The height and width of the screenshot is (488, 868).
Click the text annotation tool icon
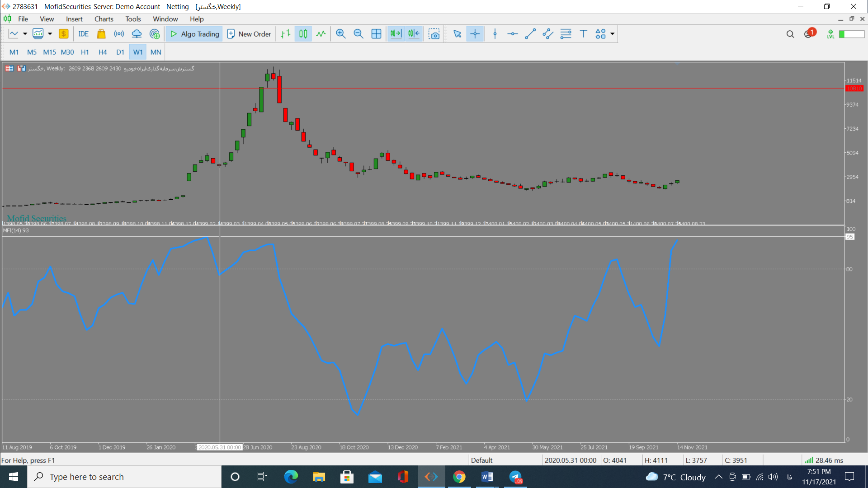(585, 34)
